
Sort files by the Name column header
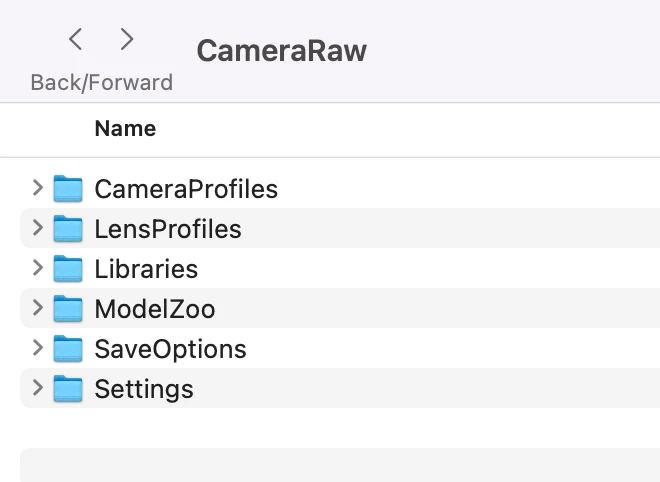coord(125,129)
